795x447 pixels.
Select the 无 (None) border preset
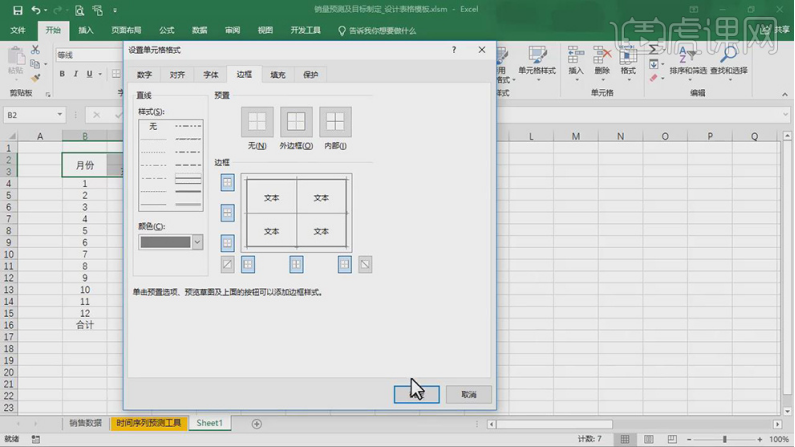point(257,122)
